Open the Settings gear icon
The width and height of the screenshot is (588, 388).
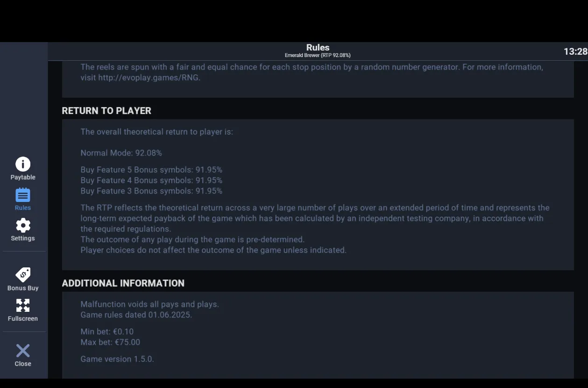23,225
